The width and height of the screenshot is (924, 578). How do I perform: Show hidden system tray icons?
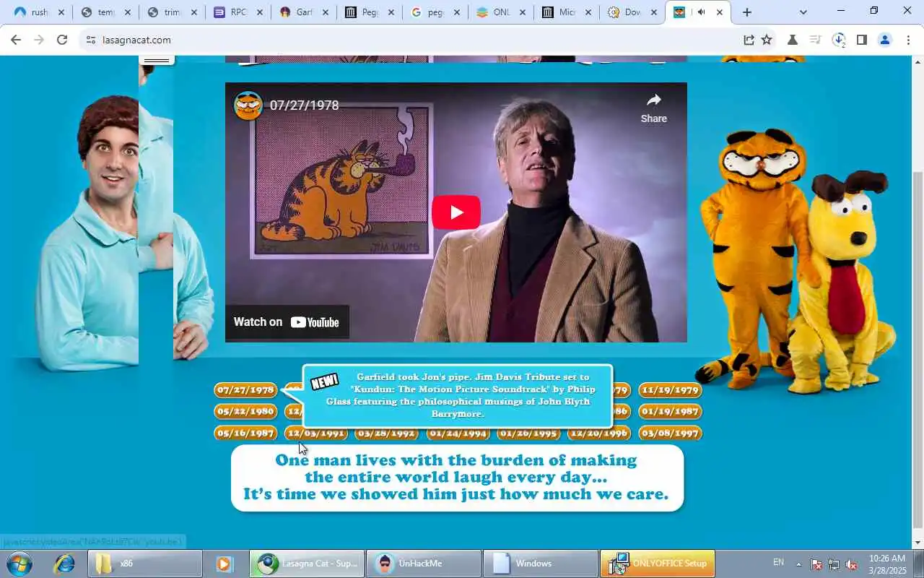click(x=798, y=564)
